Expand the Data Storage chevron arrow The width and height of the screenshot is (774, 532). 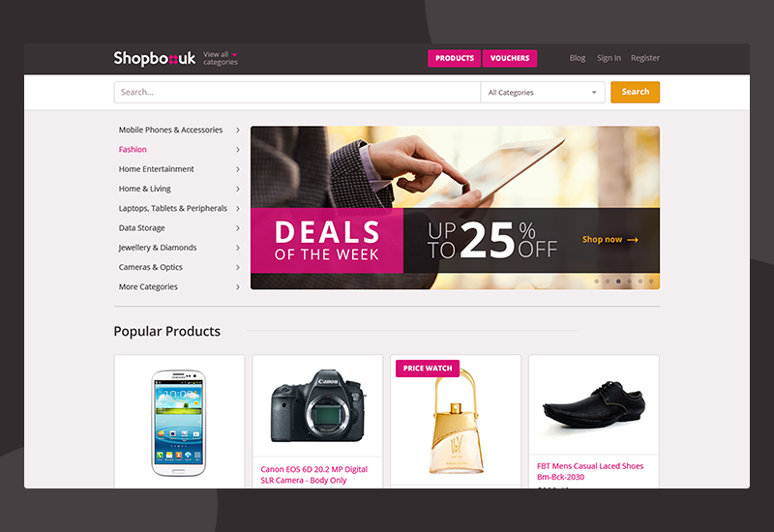(x=237, y=228)
